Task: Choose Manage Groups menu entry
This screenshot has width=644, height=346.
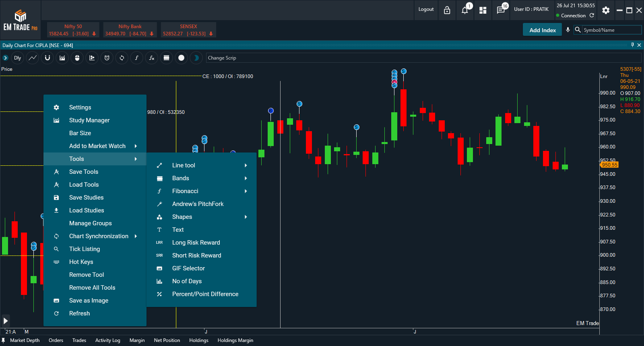Action: [95, 223]
